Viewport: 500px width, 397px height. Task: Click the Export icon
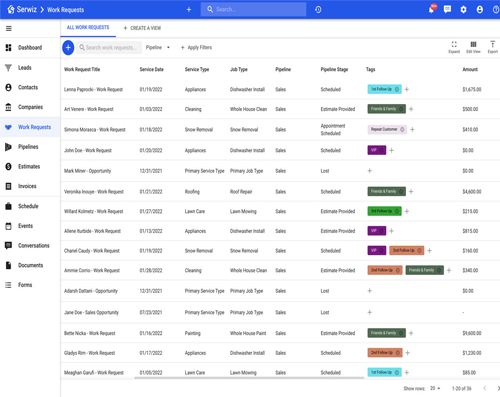click(493, 47)
